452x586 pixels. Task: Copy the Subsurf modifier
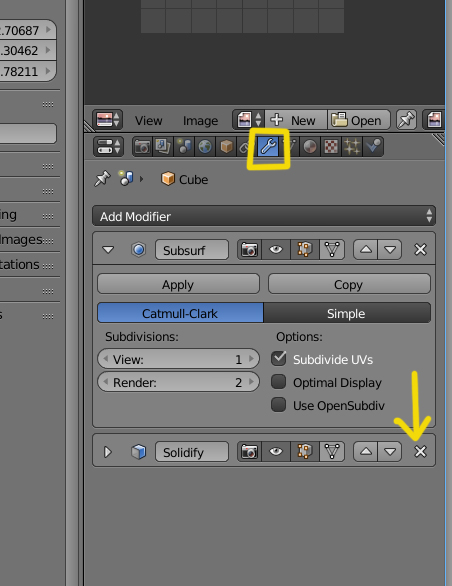point(349,284)
